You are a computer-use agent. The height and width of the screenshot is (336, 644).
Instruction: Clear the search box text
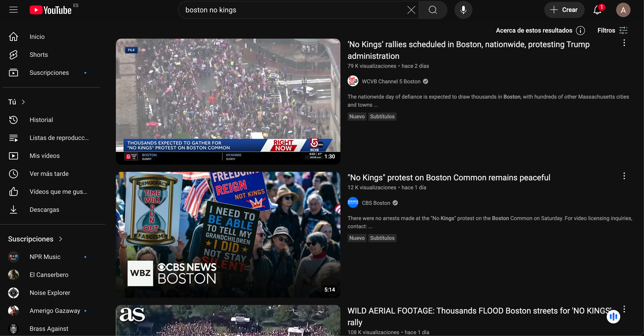coord(411,10)
